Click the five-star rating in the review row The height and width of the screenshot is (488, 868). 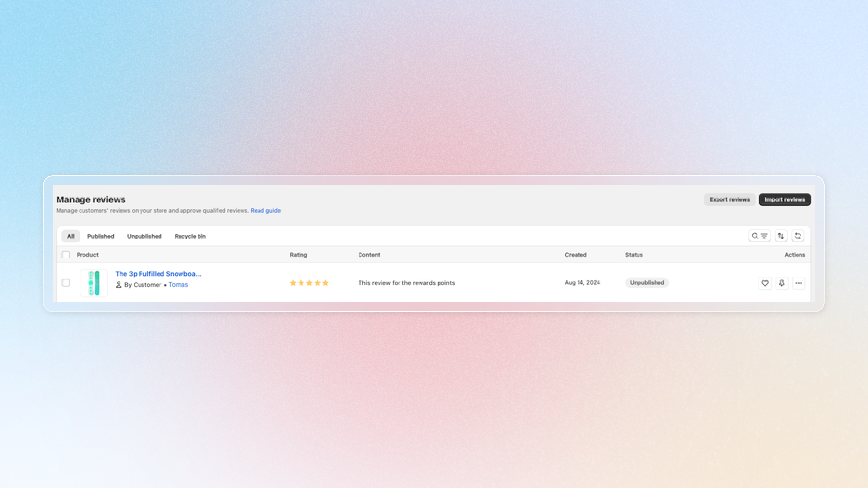pos(309,283)
